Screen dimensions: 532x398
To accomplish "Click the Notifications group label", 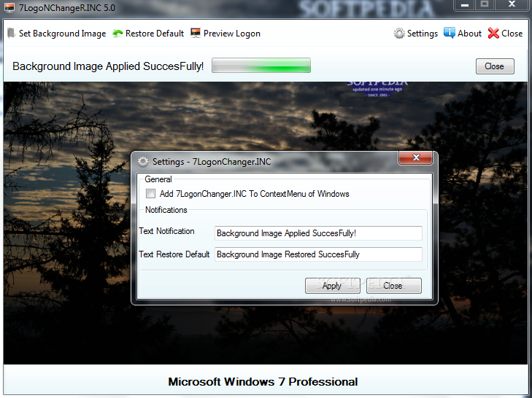I will point(166,210).
